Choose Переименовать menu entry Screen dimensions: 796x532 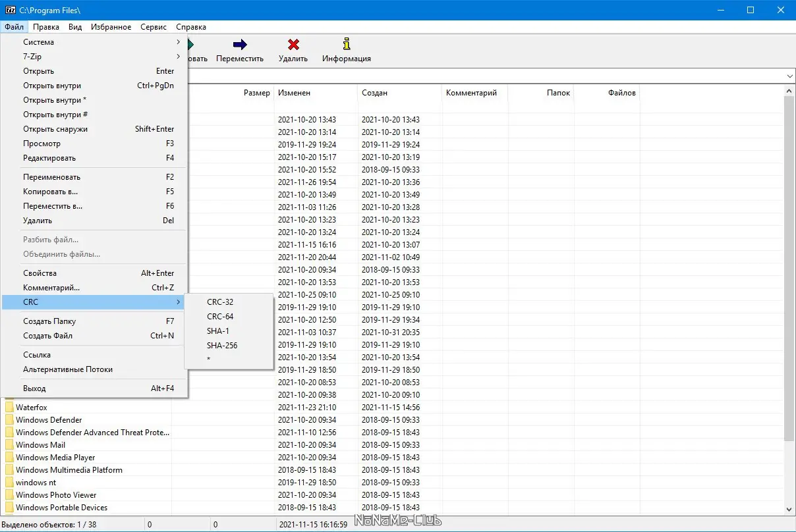click(x=95, y=177)
